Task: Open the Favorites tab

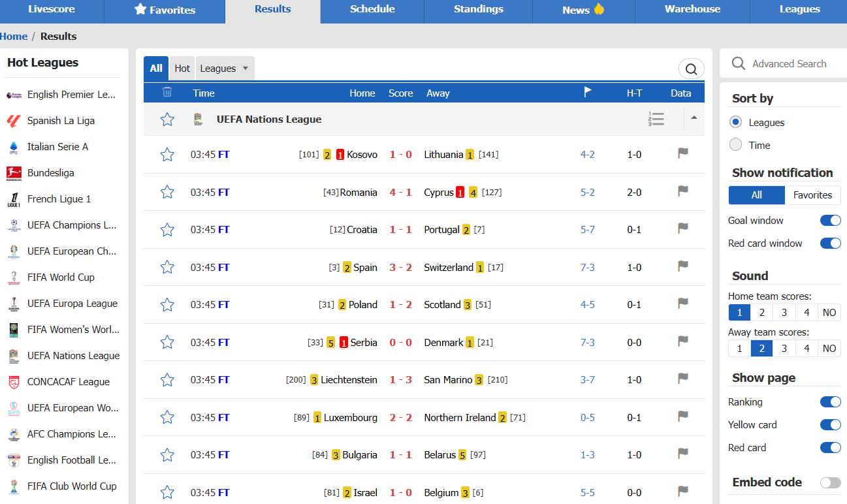Action: [x=165, y=10]
